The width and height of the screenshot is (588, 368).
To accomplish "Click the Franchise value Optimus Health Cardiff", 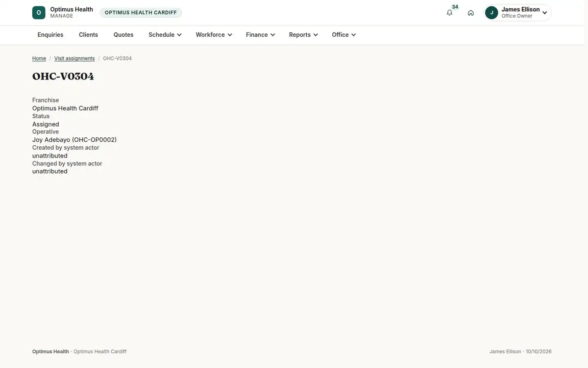I will click(65, 108).
